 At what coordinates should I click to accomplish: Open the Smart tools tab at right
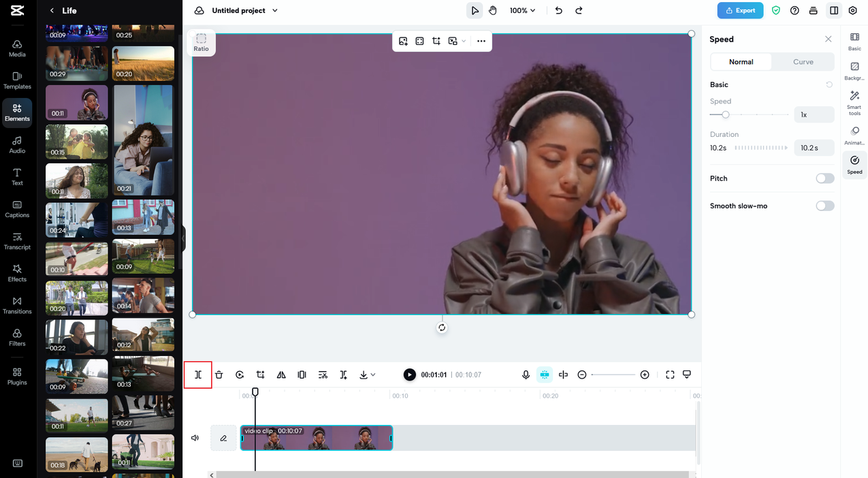854,103
